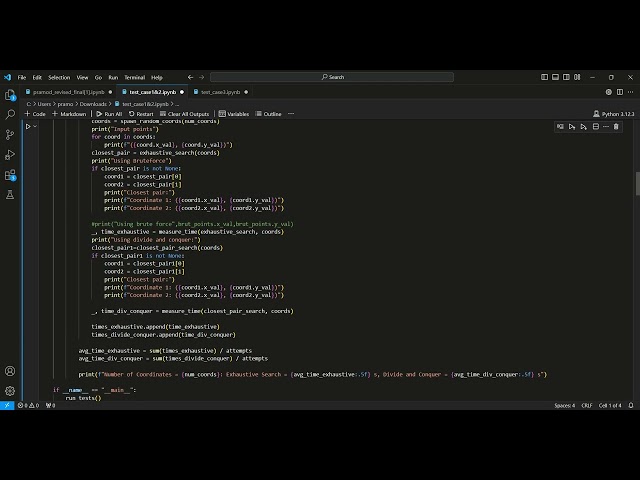This screenshot has height=480, width=640.
Task: Execute cells above from the cell toolbar
Action: point(572,127)
